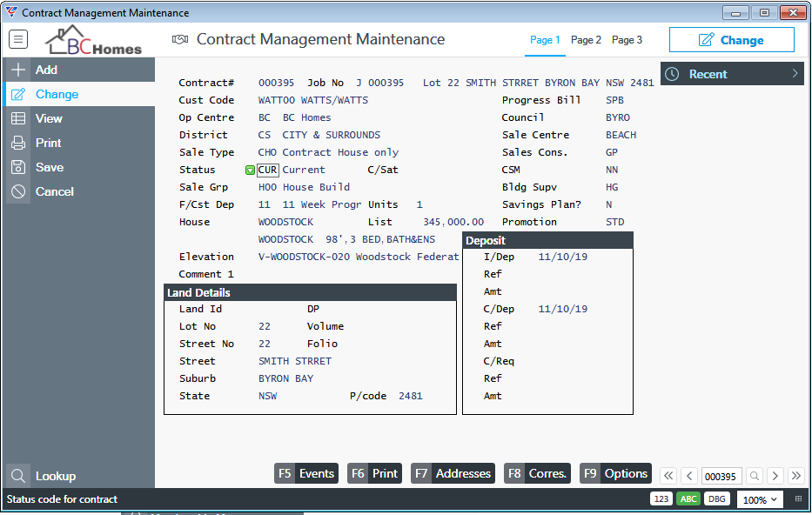Viewport: 812px width, 515px height.
Task: Click the Sale Centre value BEACH
Action: pyautogui.click(x=621, y=135)
